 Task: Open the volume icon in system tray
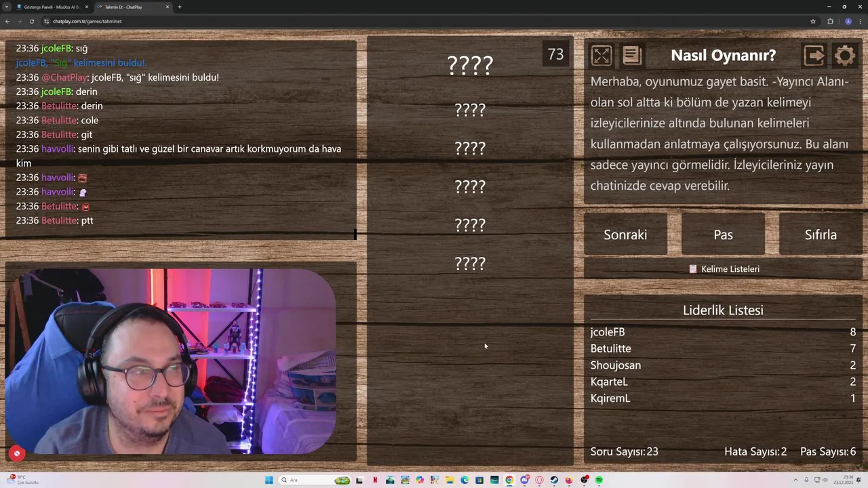(x=825, y=480)
